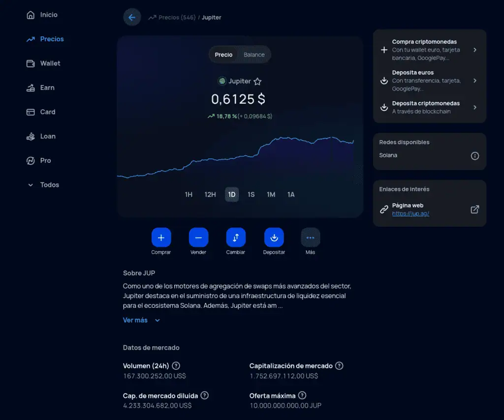The width and height of the screenshot is (504, 420).
Task: Click the Wallet icon in sidebar
Action: click(31, 63)
